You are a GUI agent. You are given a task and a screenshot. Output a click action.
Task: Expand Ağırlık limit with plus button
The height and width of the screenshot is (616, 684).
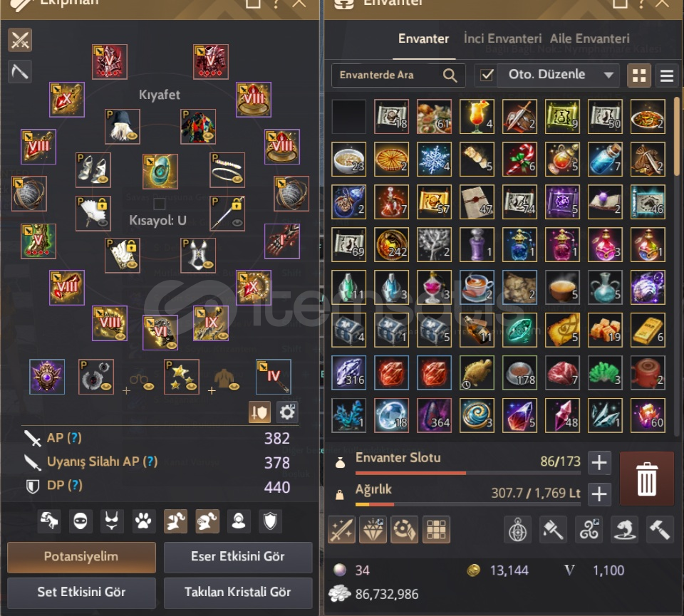coord(599,494)
